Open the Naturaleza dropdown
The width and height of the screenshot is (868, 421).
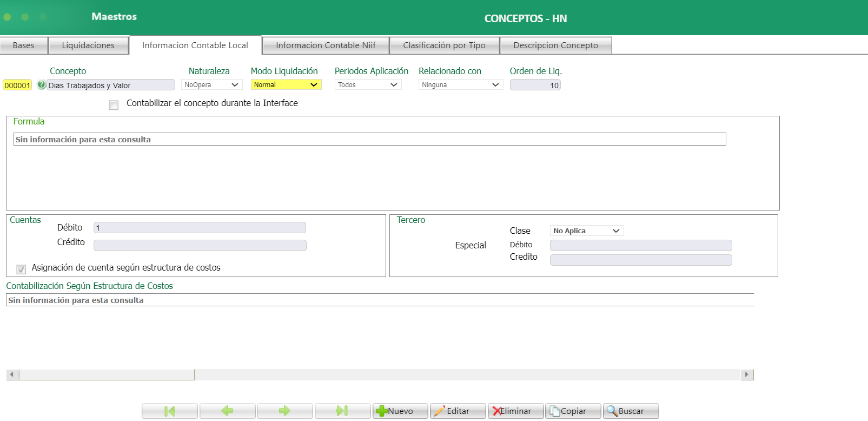pos(211,85)
